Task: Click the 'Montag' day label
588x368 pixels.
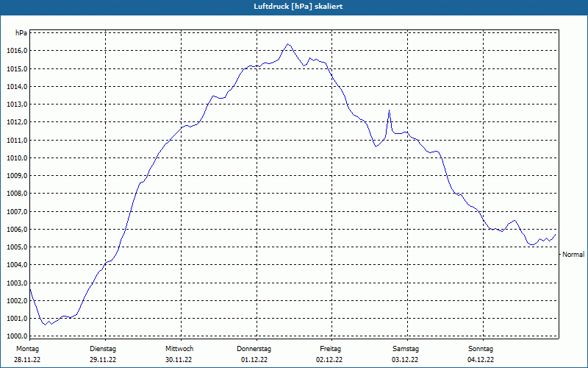Action: pyautogui.click(x=28, y=349)
